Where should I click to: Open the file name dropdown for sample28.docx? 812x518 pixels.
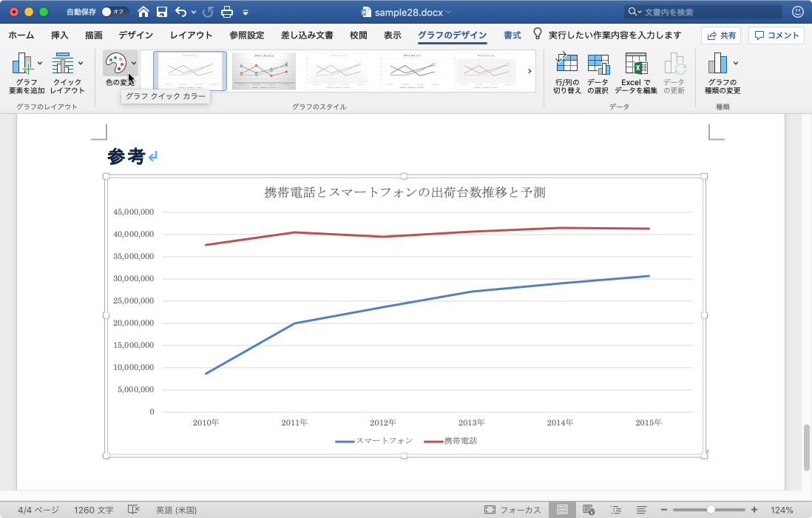click(x=448, y=12)
